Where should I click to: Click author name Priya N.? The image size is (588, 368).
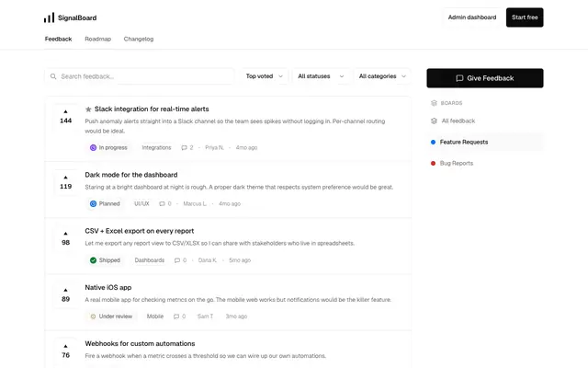[214, 147]
